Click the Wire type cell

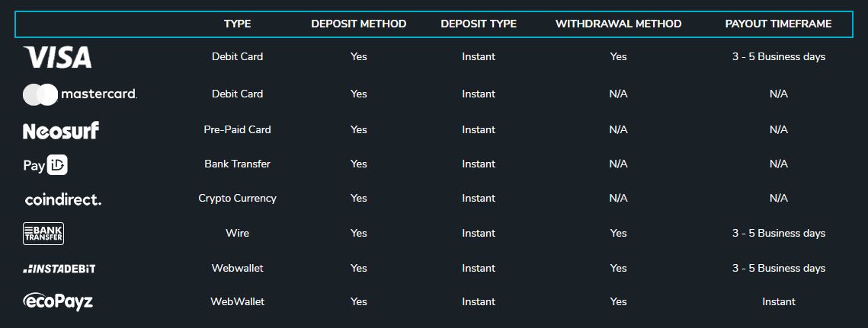pyautogui.click(x=238, y=233)
